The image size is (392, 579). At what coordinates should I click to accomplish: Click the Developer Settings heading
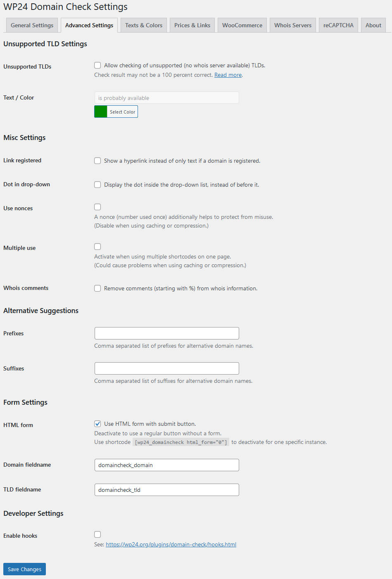point(33,513)
